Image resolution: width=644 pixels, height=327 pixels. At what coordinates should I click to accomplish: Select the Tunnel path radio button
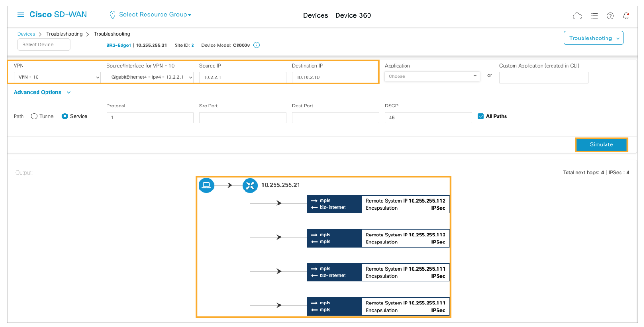click(x=34, y=116)
